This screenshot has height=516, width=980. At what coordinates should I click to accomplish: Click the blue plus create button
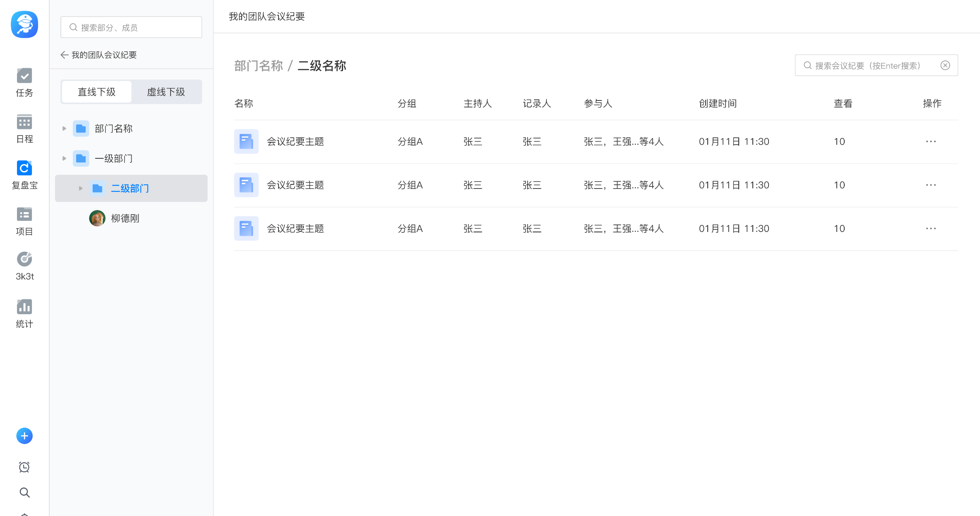(24, 436)
